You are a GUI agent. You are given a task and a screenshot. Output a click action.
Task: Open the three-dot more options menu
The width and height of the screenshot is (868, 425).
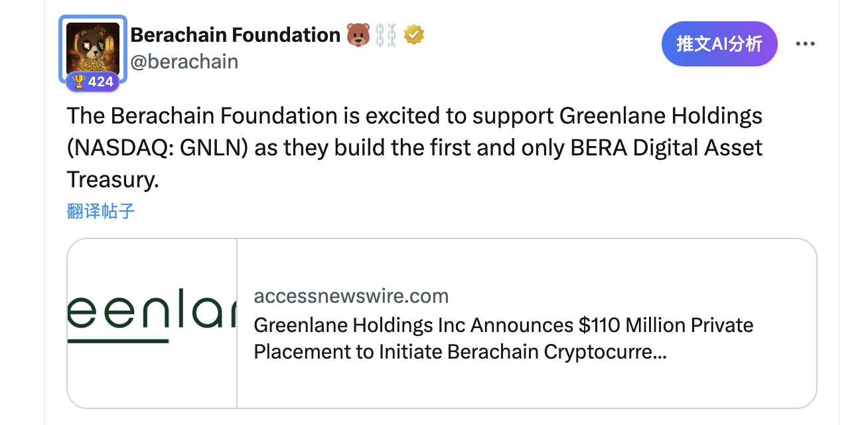click(x=804, y=44)
